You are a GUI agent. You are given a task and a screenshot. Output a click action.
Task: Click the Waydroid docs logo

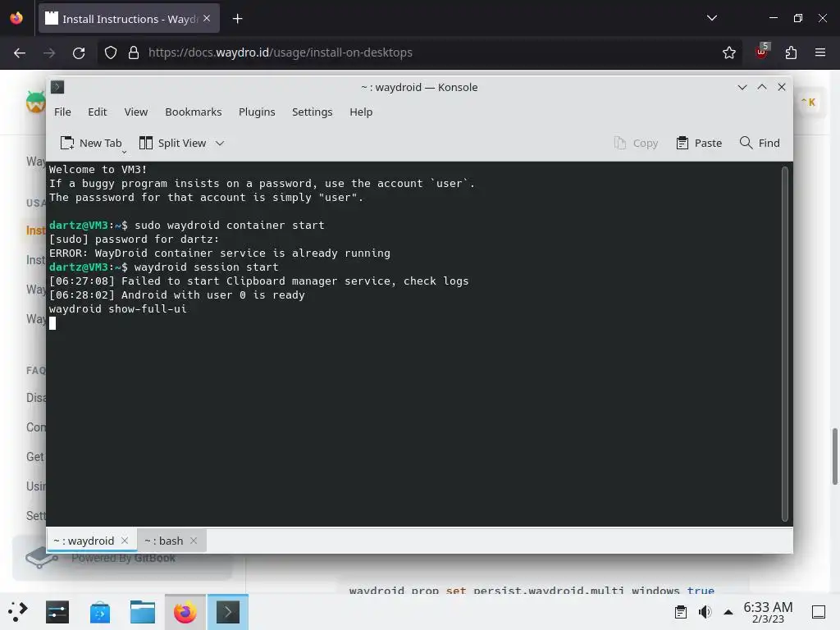(x=35, y=102)
